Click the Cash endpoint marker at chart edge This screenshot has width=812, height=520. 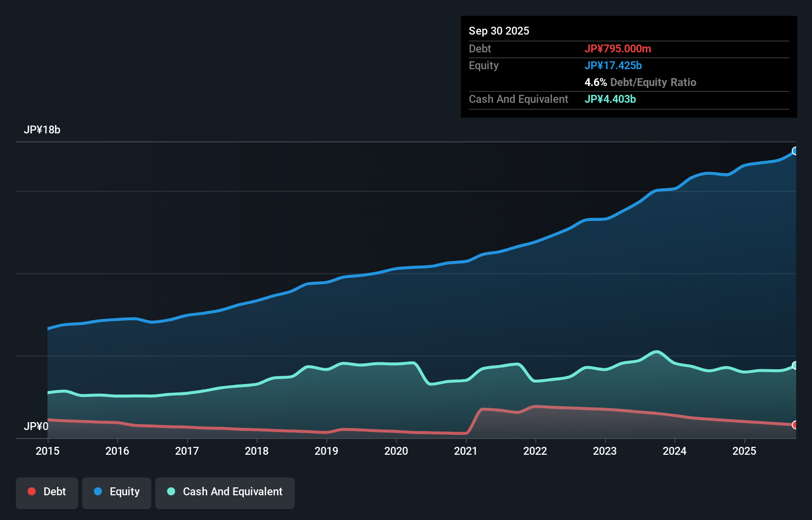796,366
